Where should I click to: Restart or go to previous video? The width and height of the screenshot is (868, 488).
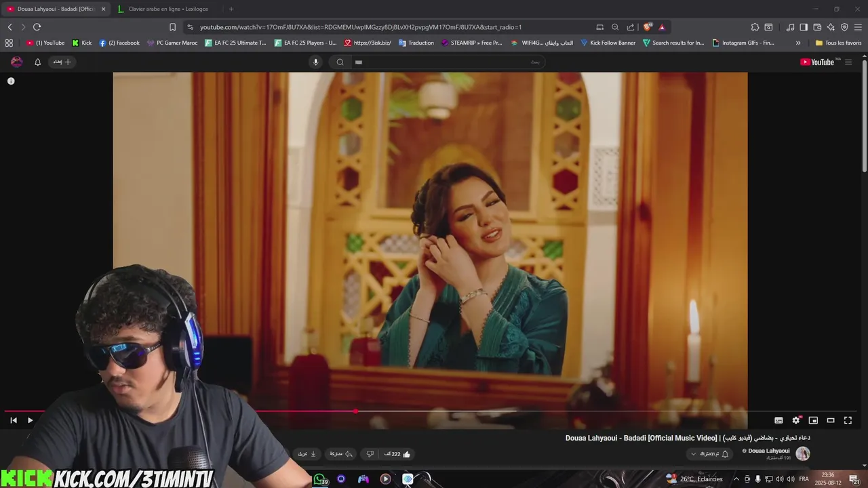14,420
